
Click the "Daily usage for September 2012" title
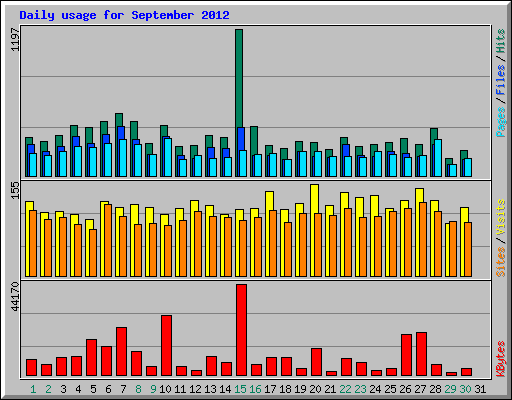point(124,15)
